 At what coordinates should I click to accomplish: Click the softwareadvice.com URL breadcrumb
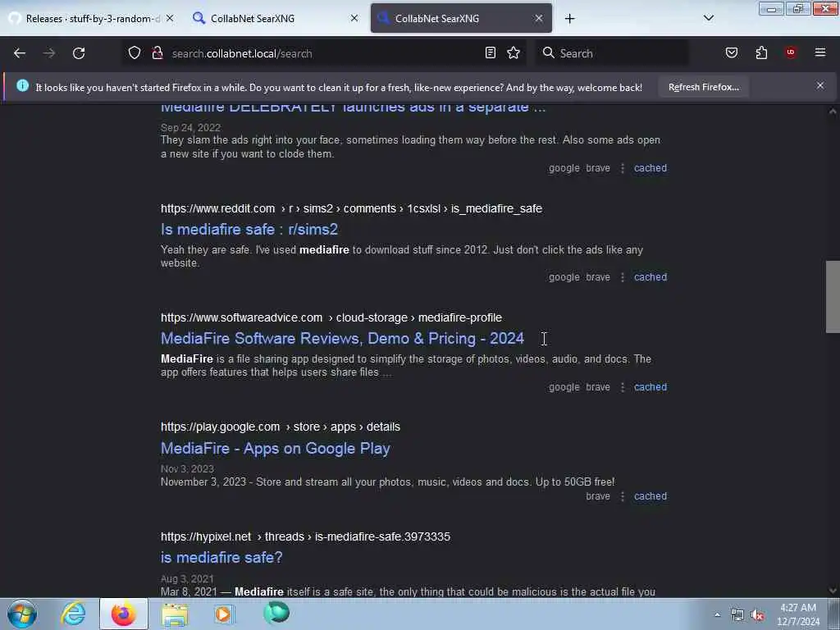(x=331, y=317)
